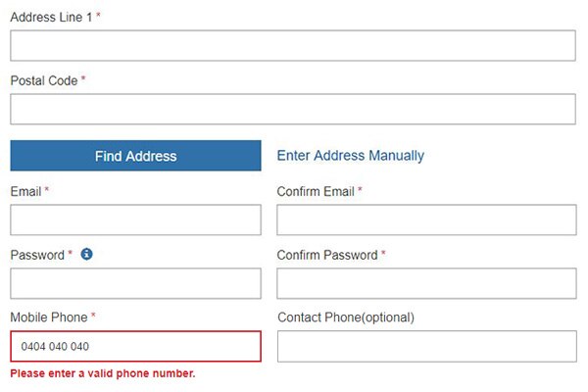Click the Postal Code label text
Screen dimensions: 588x392
44,80
